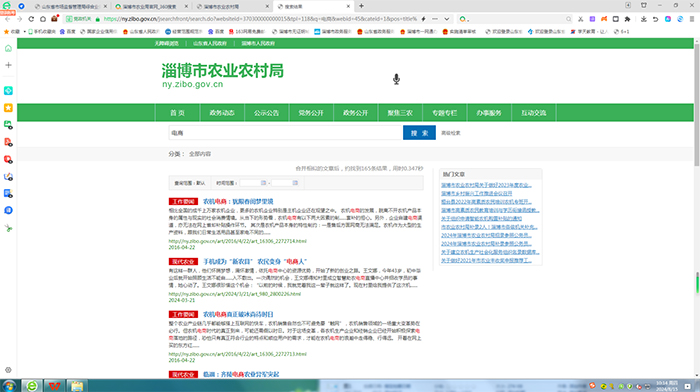
Task: Open article 农机电商真正破冰尚待时日
Action: pos(238,314)
